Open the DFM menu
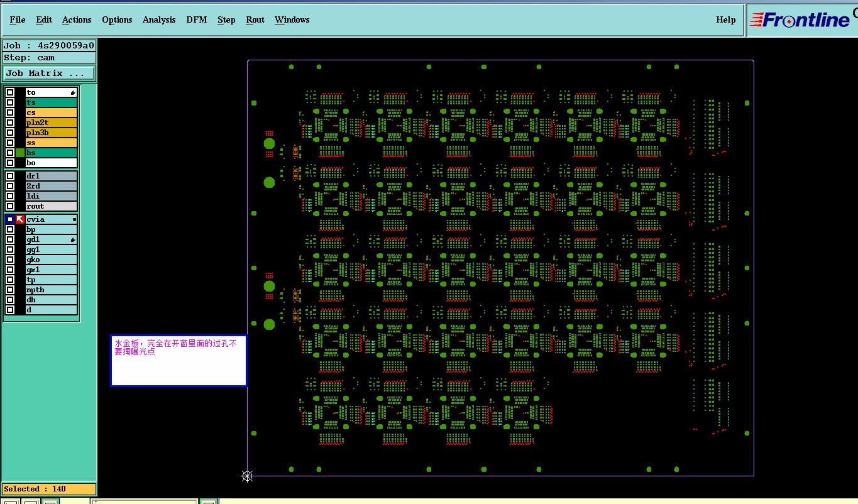This screenshot has width=858, height=504. click(197, 19)
